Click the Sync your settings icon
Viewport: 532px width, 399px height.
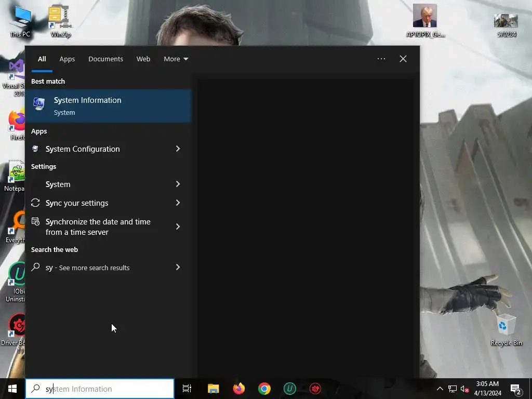[x=35, y=203]
